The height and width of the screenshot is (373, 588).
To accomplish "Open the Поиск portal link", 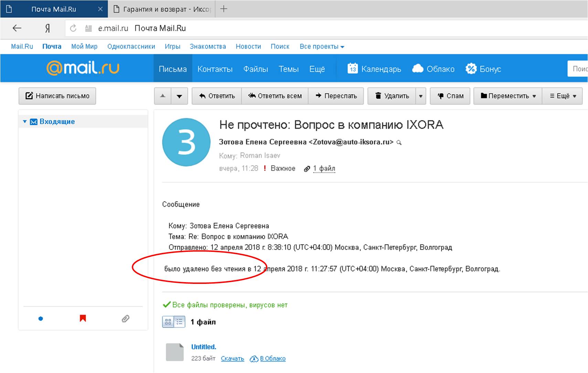I will (280, 46).
